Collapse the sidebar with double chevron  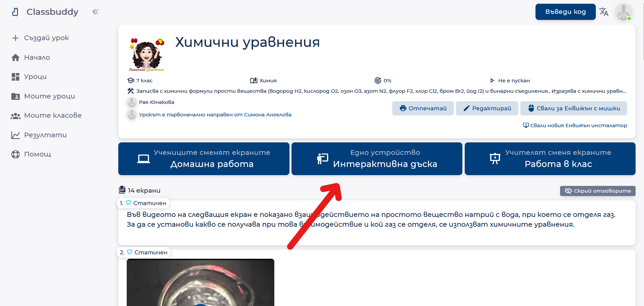click(x=95, y=12)
